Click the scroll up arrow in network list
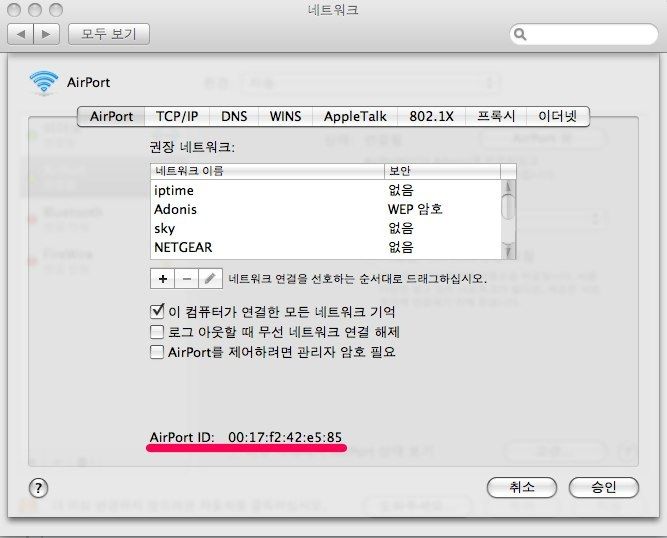 pyautogui.click(x=508, y=186)
